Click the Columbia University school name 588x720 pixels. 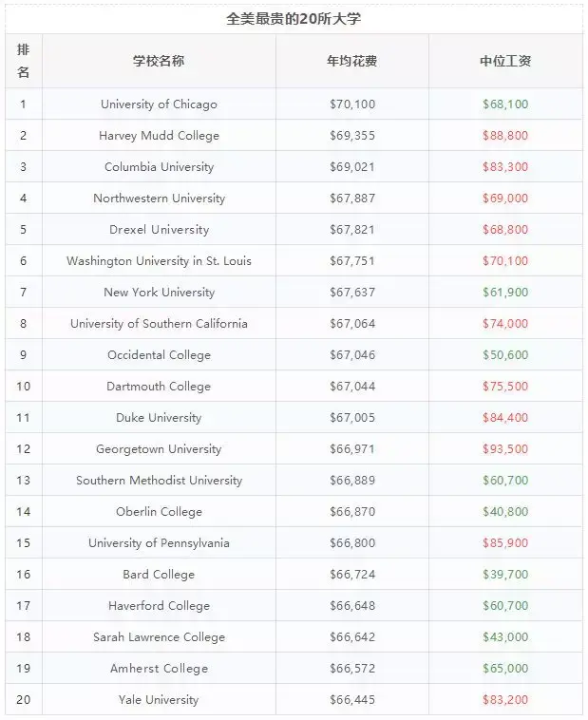point(159,167)
